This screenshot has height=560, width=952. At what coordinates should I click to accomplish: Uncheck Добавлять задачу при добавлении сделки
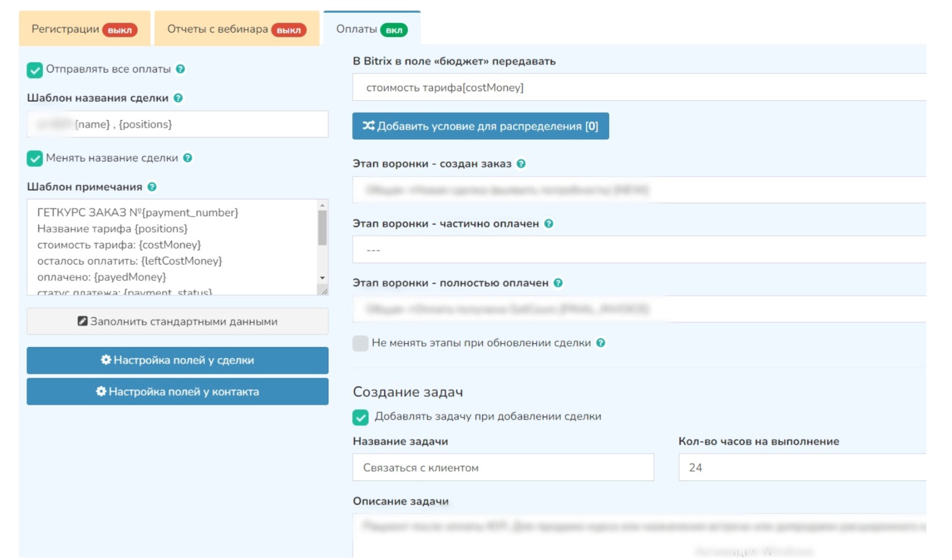click(x=360, y=417)
